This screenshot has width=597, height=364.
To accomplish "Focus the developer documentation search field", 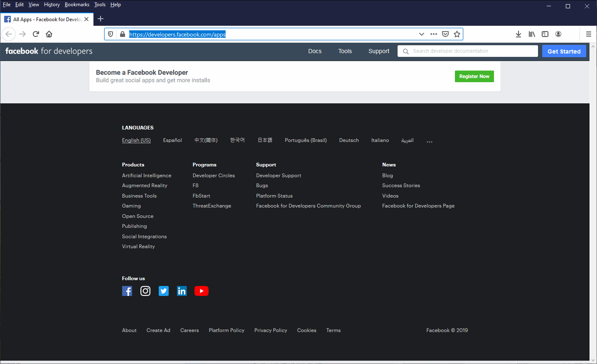I will point(468,51).
